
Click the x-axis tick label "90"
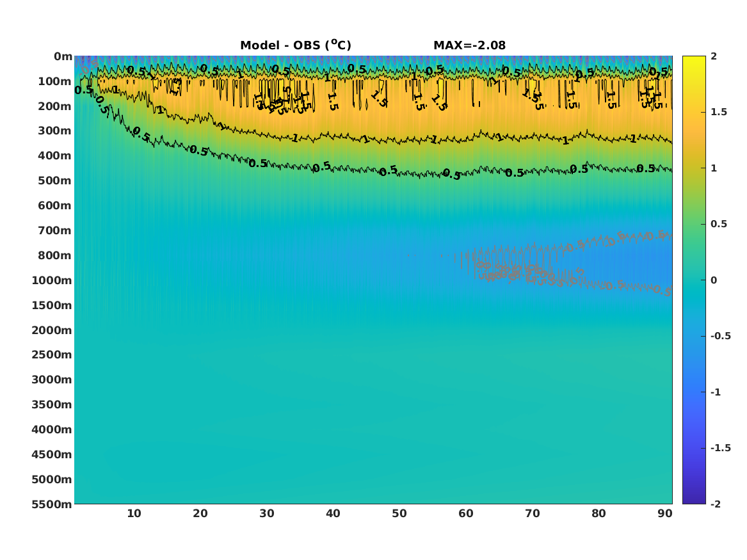[665, 513]
